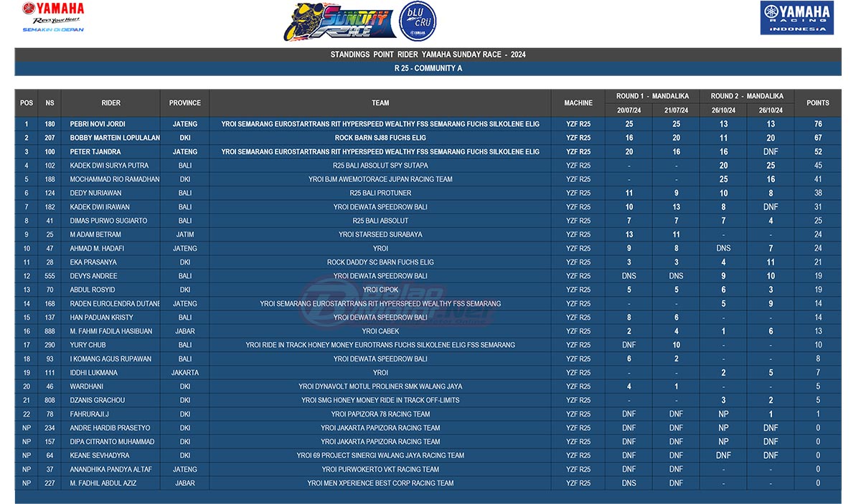Select rider PEBRI NOVI JORDI
The image size is (861, 504).
[x=98, y=124]
